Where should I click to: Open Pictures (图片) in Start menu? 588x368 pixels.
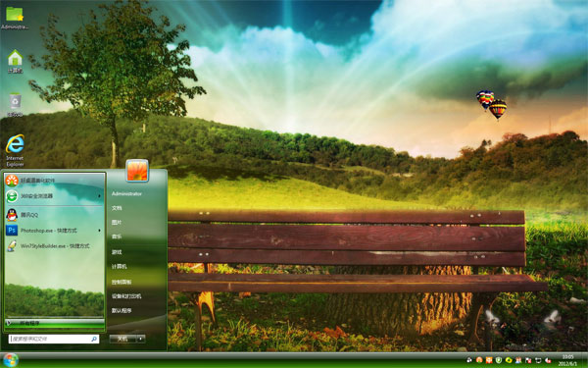(117, 223)
